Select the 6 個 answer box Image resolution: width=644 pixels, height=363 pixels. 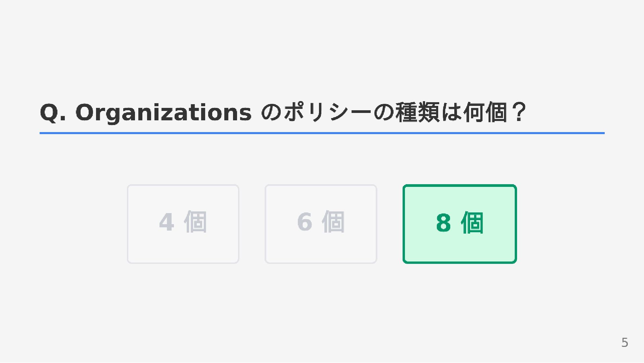click(321, 224)
